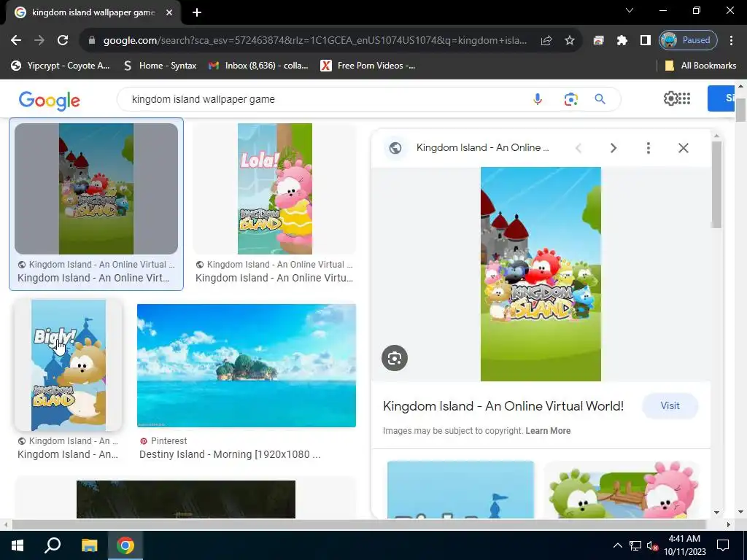
Task: Open the Destiny Island Morning image
Action: pyautogui.click(x=247, y=365)
